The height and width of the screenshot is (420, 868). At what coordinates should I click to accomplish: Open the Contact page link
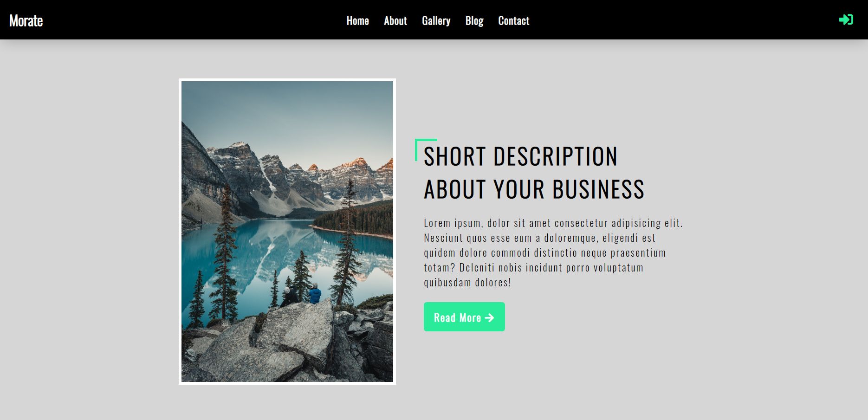pos(513,21)
